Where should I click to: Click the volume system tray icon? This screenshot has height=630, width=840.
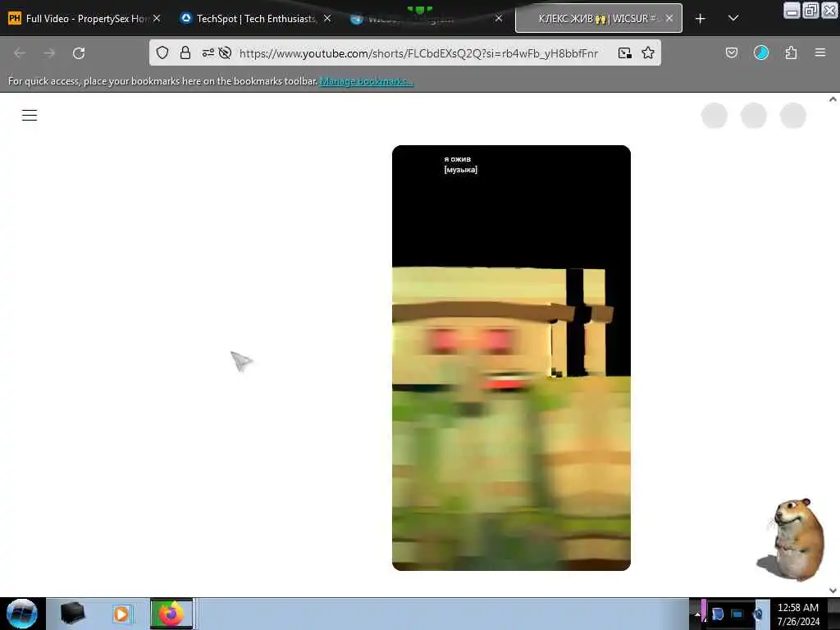click(x=758, y=614)
